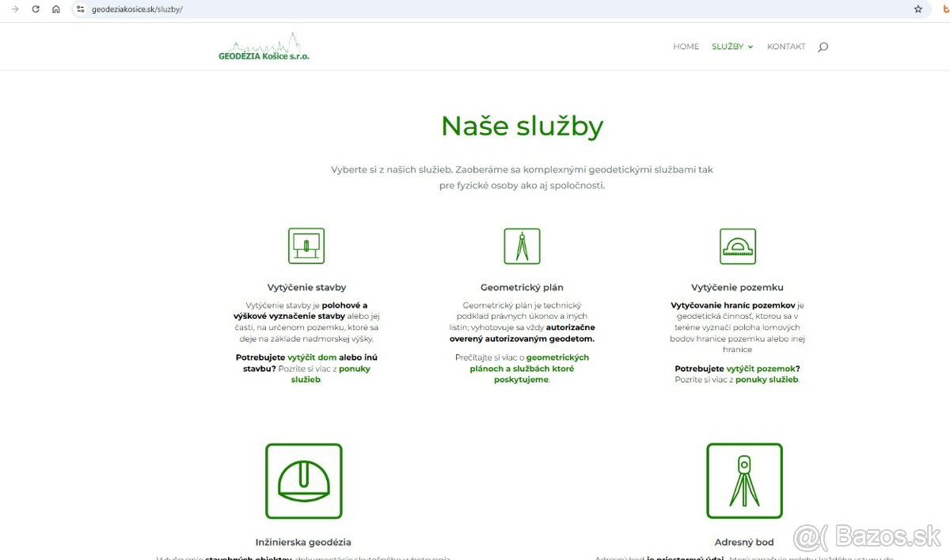Click the Adresný bod tripod icon
Screen dimensions: 950x560
coord(744,481)
